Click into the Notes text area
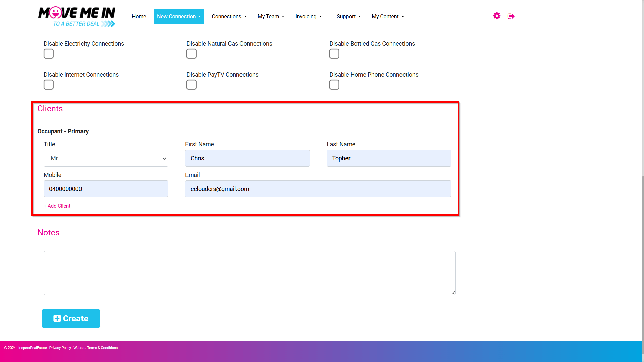644x362 pixels. click(250, 273)
